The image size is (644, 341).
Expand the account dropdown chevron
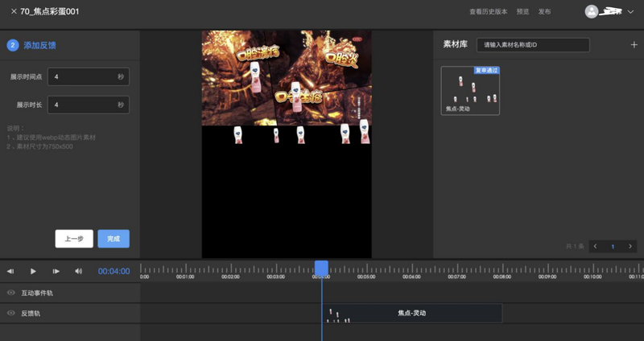(630, 12)
